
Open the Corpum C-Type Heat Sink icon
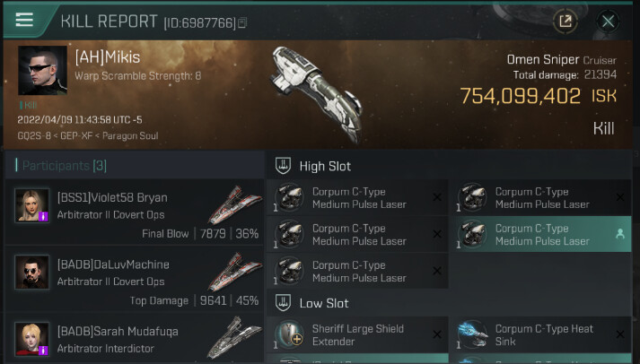472,334
